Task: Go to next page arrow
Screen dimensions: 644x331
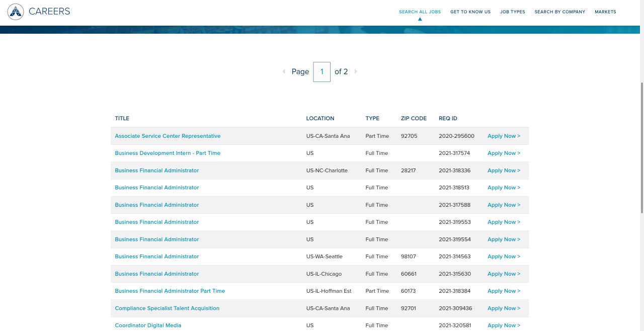Action: [356, 71]
